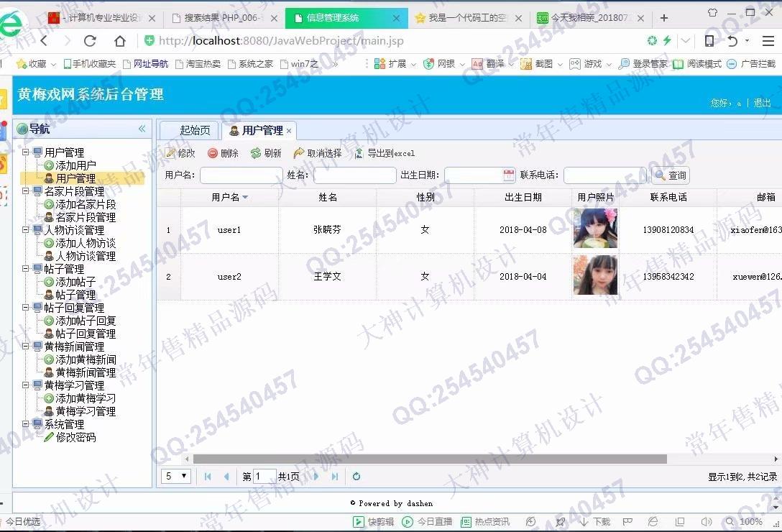Focus the 联系电话 filter input field
782x532 pixels.
pyautogui.click(x=605, y=175)
